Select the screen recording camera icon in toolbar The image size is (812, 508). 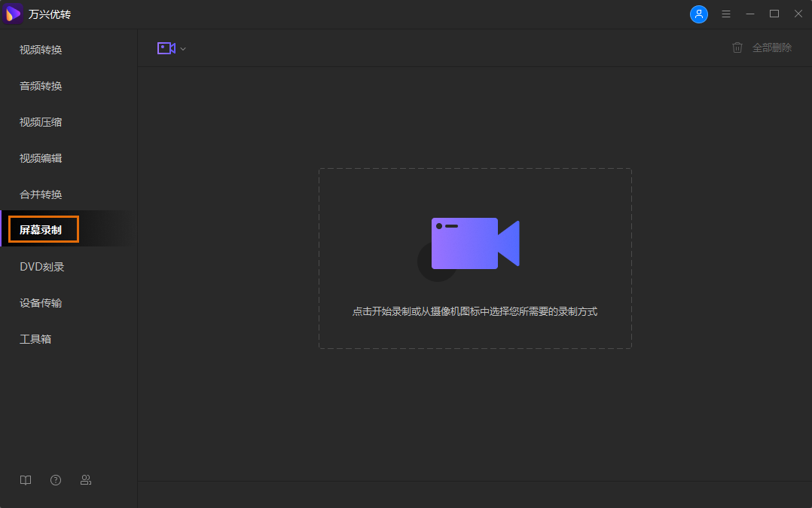tap(166, 47)
